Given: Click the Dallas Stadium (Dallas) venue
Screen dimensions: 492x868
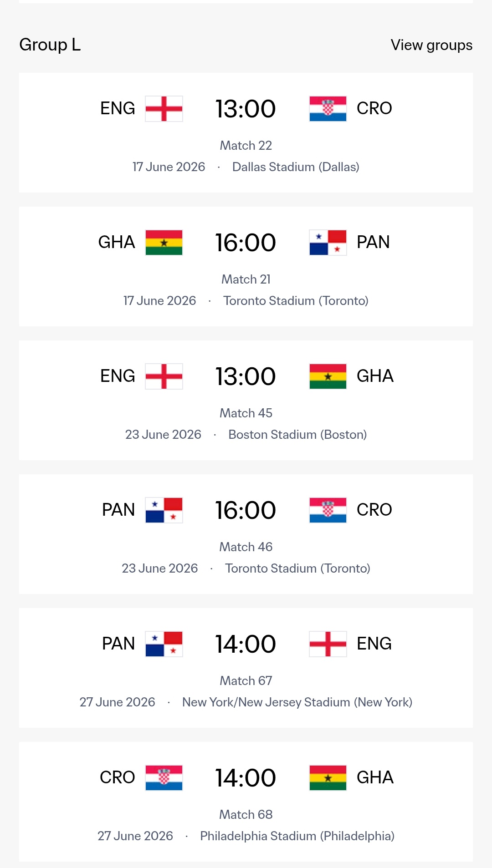Looking at the screenshot, I should (296, 167).
